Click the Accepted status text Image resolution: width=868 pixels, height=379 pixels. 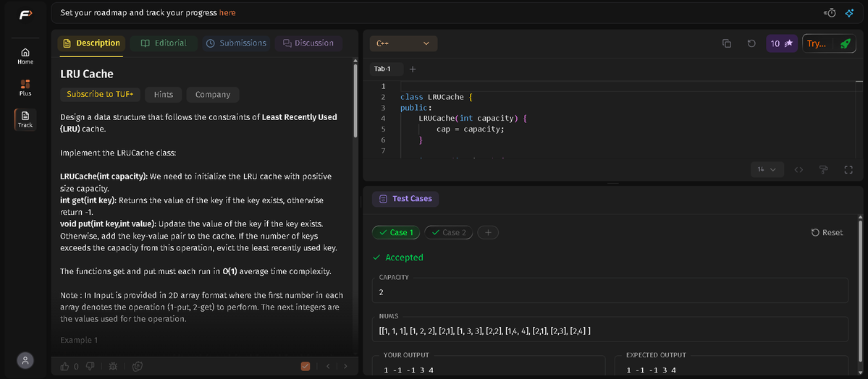tap(404, 257)
